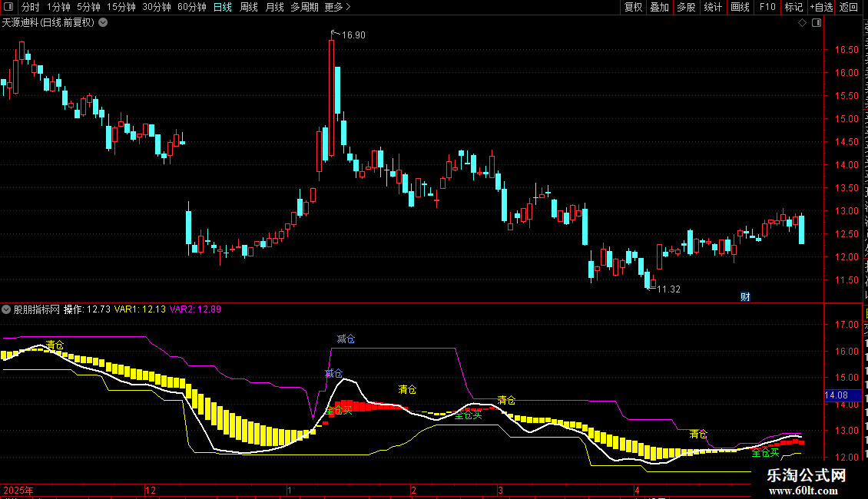Screen dimensions: 868x499
Task: Select the 周线 weekly chart tab
Action: [249, 7]
